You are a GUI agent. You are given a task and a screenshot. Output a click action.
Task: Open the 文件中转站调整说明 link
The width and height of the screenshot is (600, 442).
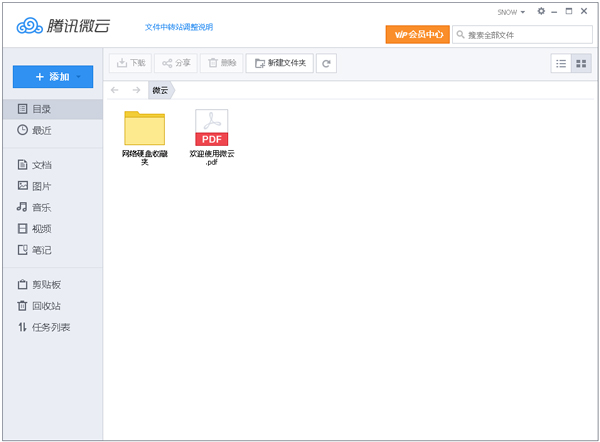tap(179, 27)
